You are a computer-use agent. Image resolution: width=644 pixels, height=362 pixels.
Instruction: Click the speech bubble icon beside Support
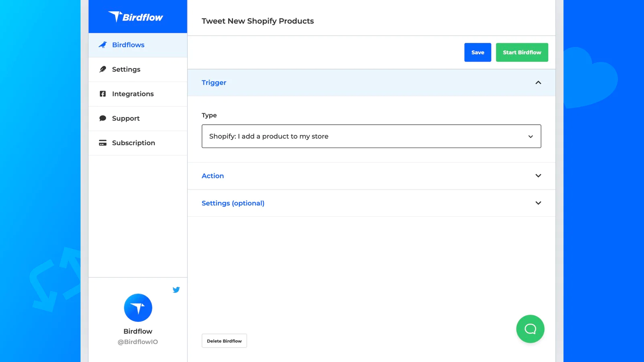click(x=103, y=118)
